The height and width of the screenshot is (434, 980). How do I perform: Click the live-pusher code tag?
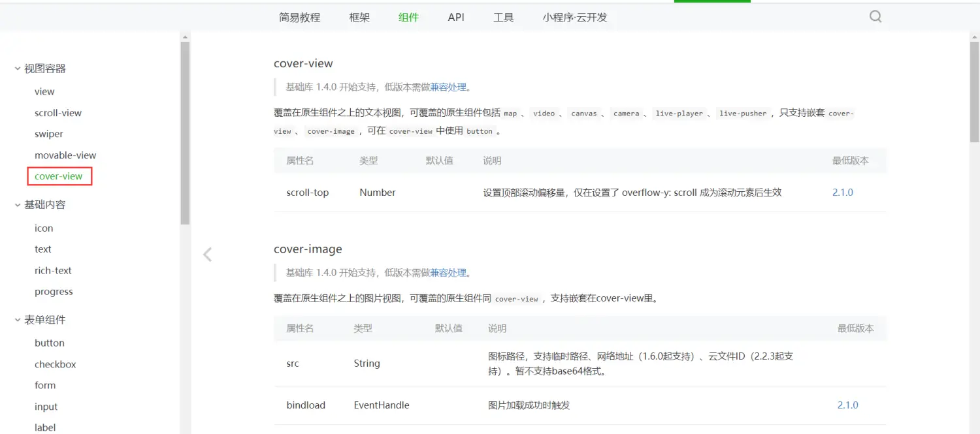[x=743, y=114]
